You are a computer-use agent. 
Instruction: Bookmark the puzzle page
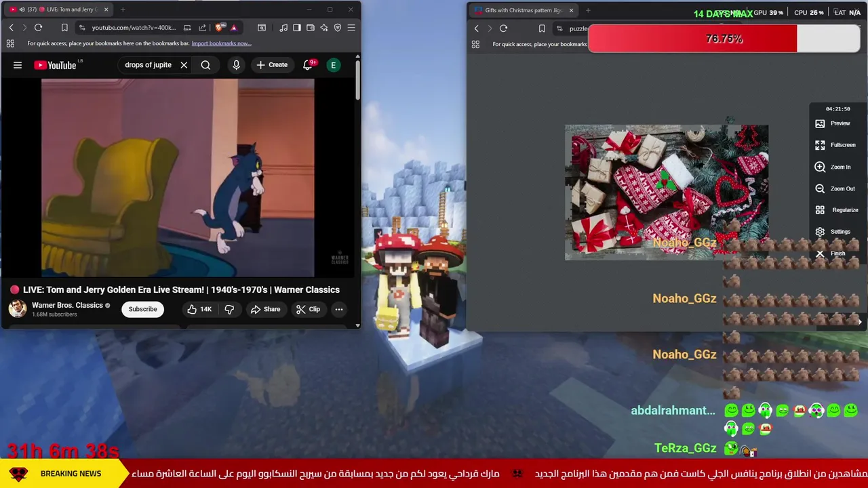pyautogui.click(x=542, y=28)
